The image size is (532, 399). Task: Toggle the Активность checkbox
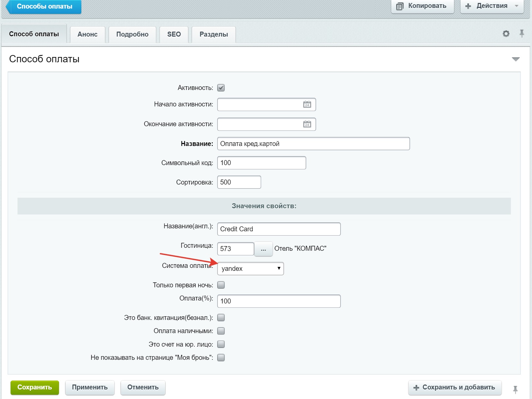tap(221, 88)
